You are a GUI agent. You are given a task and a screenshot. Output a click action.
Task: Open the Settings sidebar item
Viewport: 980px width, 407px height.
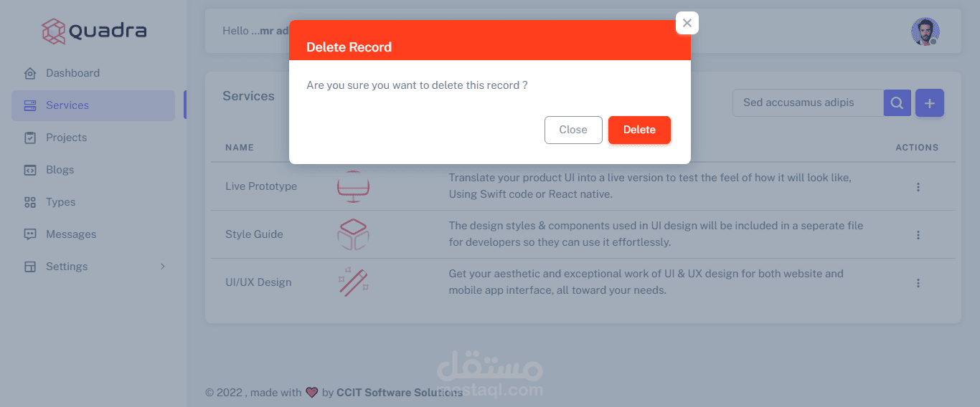[x=67, y=267]
